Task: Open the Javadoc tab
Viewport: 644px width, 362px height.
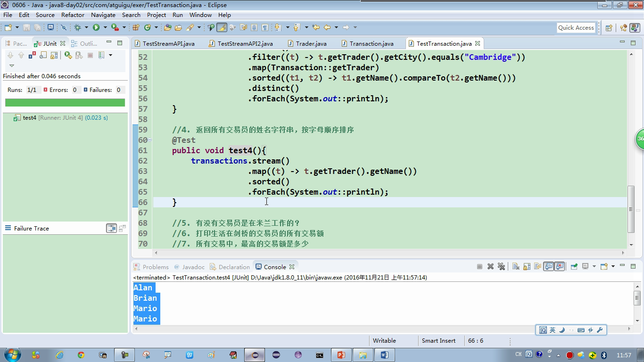Action: [x=189, y=267]
